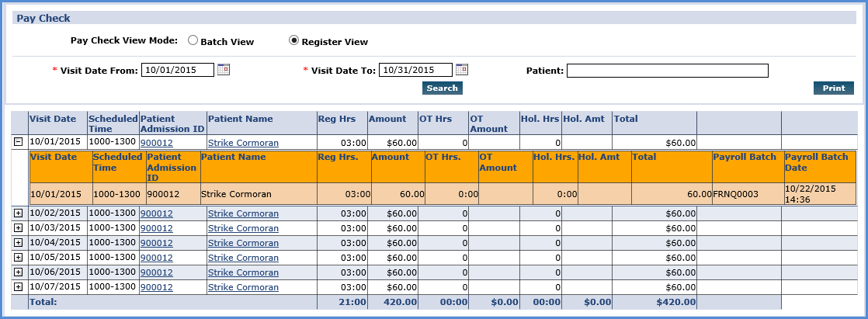Open calendar picker for Visit Date To
The image size is (868, 319).
pos(462,70)
